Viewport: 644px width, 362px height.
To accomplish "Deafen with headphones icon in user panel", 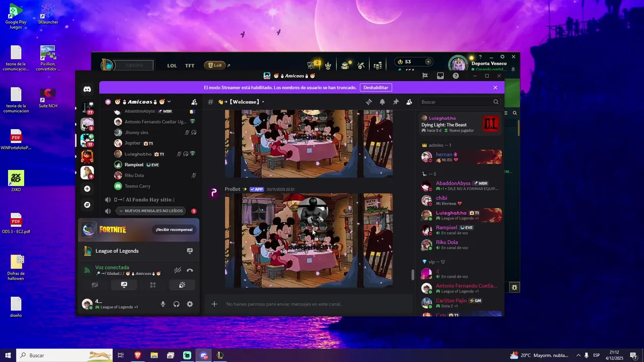I will click(x=177, y=304).
